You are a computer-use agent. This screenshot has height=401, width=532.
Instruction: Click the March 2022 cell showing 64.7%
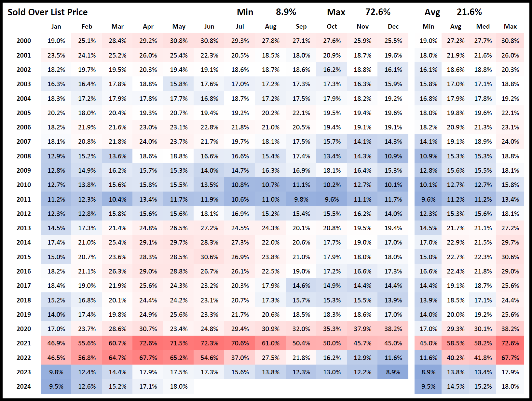[117, 358]
